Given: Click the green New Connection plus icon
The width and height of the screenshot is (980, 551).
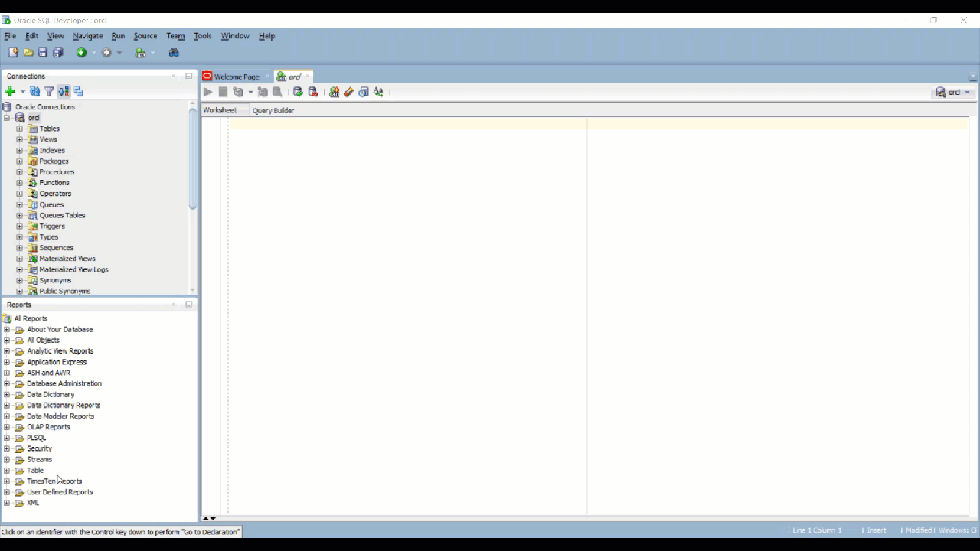Looking at the screenshot, I should click(10, 92).
